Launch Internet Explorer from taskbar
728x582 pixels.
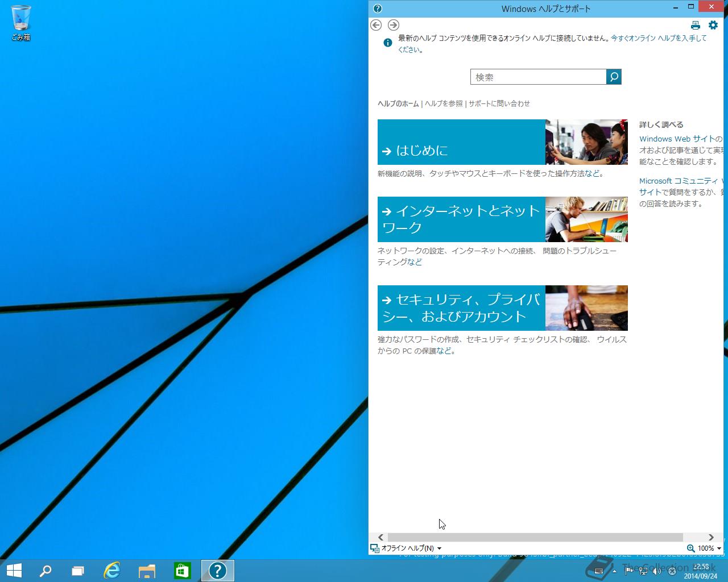click(112, 571)
